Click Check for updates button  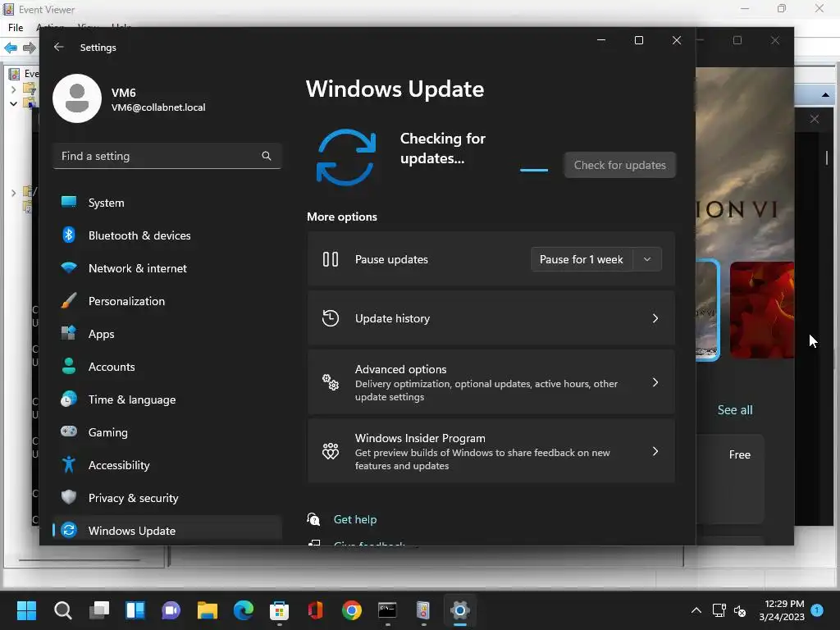pyautogui.click(x=620, y=165)
